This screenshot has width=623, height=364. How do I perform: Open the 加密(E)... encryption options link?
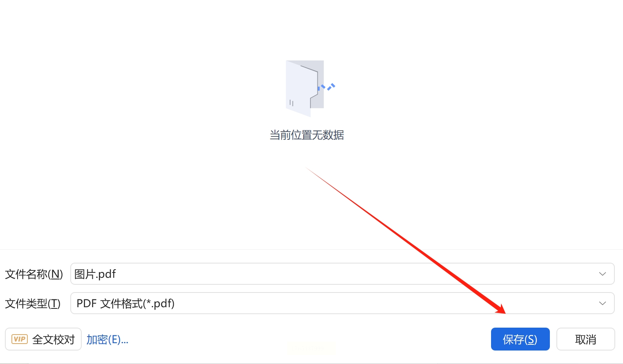point(107,339)
